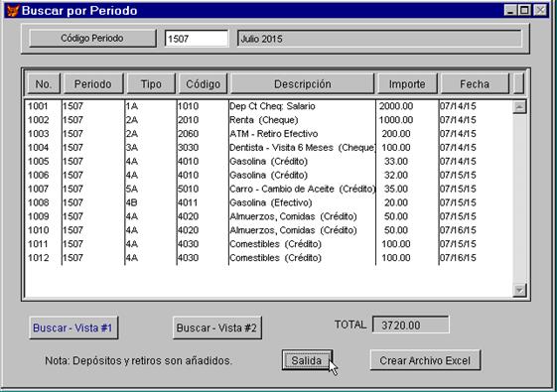The width and height of the screenshot is (557, 392).
Task: Select row number 1008
Action: click(x=38, y=202)
